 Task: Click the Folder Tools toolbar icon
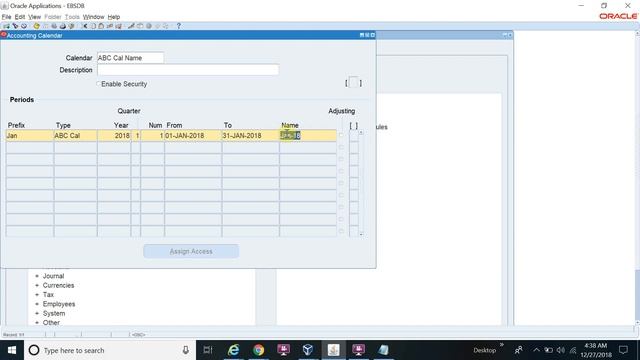166,26
